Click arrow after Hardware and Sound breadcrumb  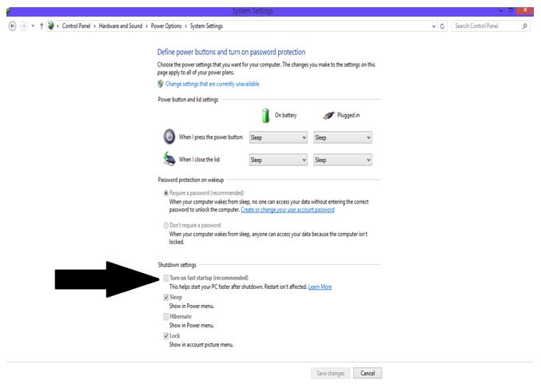point(146,26)
